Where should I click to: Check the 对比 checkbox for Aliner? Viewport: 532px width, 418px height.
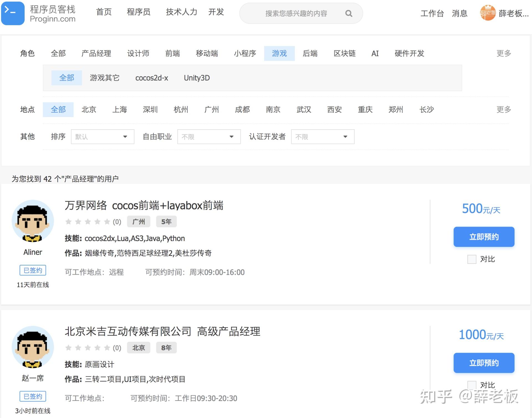click(x=471, y=259)
